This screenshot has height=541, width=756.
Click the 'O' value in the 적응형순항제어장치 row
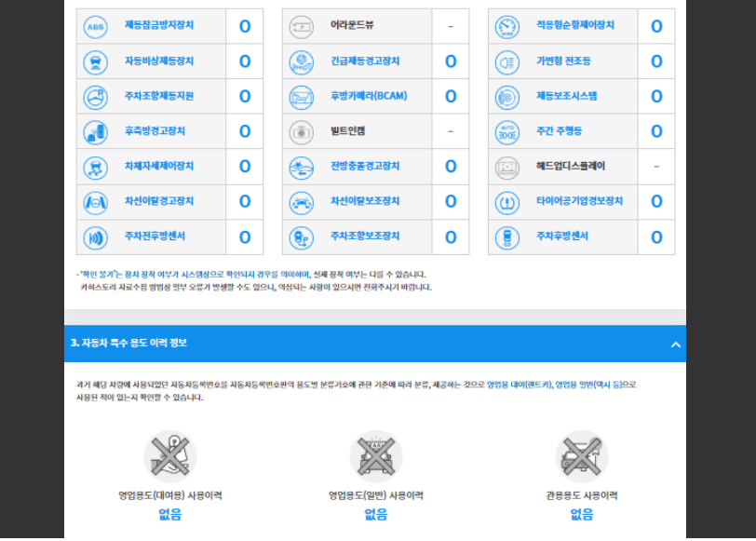[x=656, y=26]
